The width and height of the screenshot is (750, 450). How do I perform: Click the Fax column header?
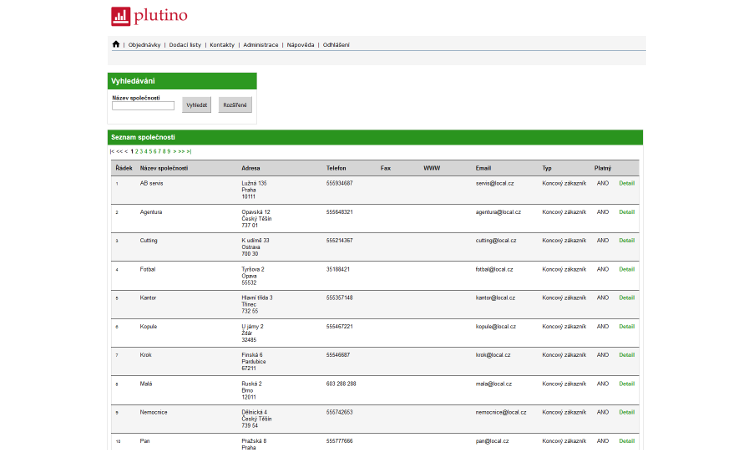(x=386, y=168)
